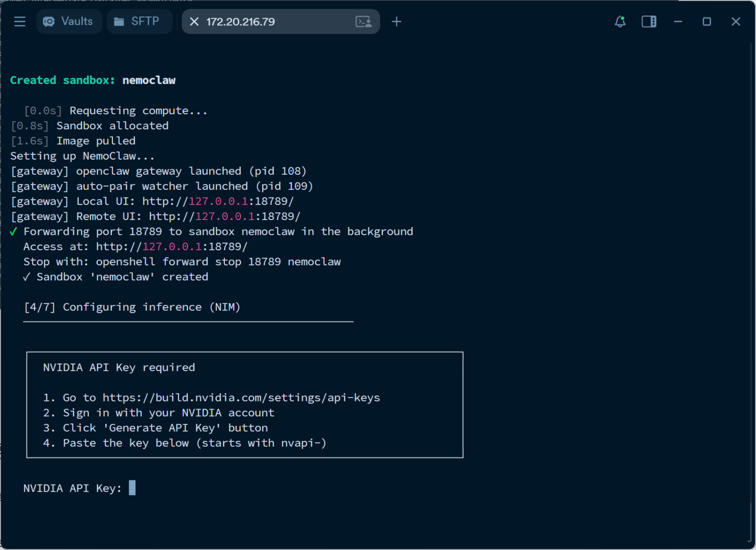Click the NVIDIA API Key input prompt
This screenshot has width=756, height=550.
132,488
